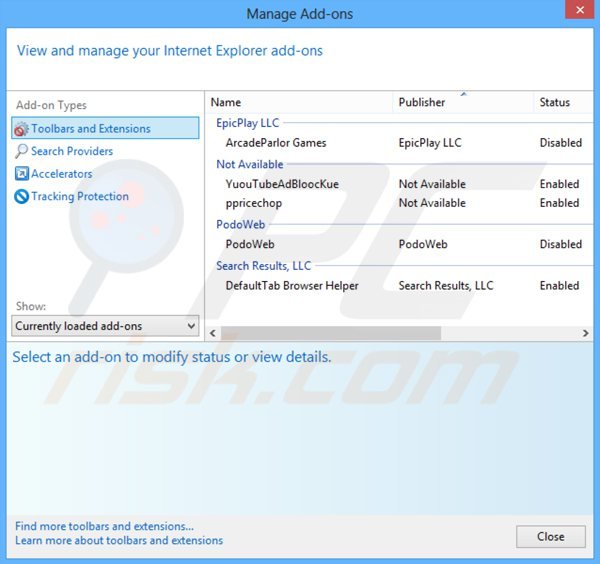
Task: Open the Show dropdown Currently loaded add-ons
Action: [x=105, y=326]
